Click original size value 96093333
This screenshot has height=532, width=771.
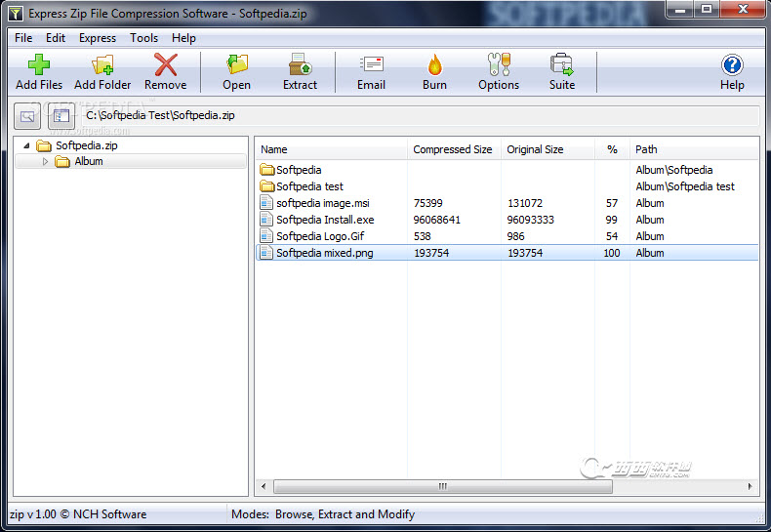click(x=530, y=220)
